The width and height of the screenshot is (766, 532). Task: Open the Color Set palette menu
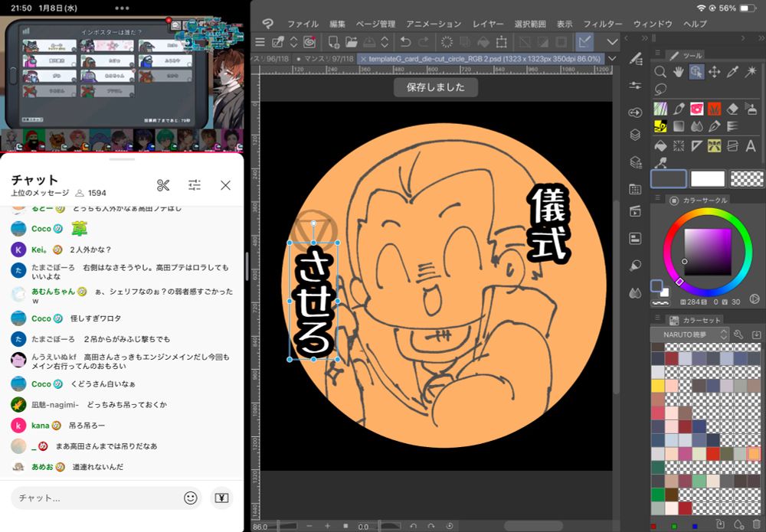point(657,318)
